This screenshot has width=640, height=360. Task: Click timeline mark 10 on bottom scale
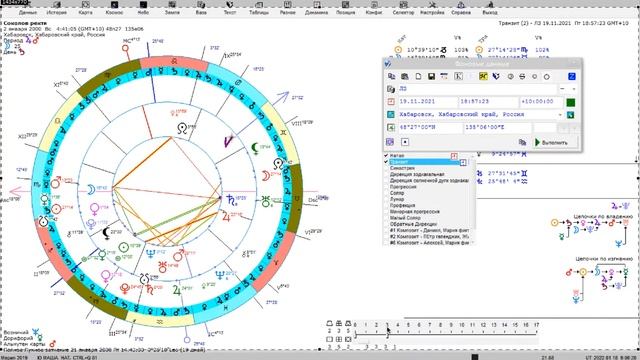(462, 325)
